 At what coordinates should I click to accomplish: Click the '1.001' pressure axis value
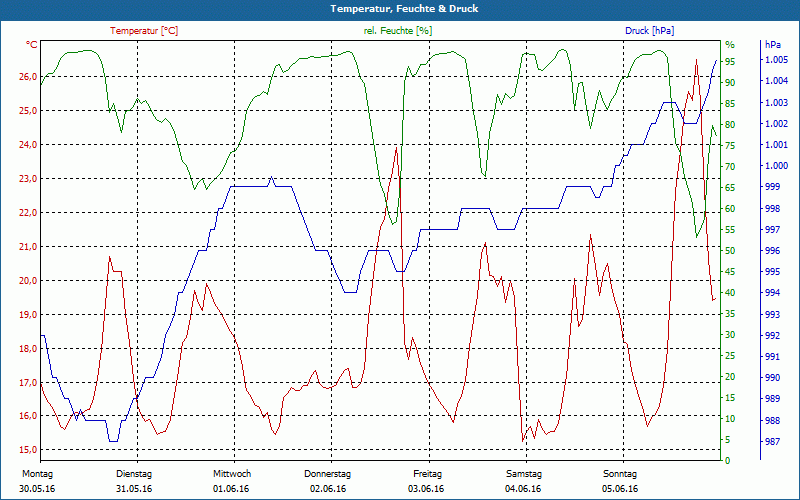point(776,145)
